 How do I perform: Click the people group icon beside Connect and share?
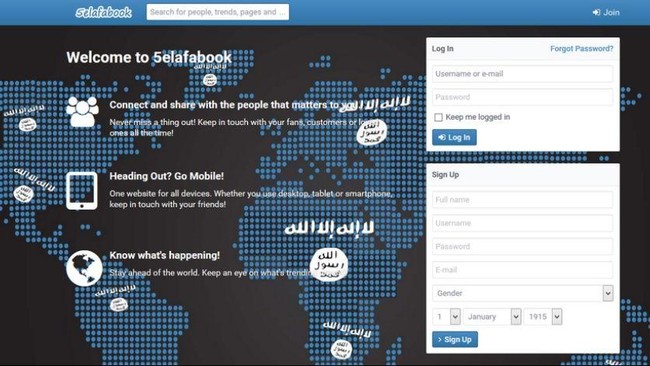coord(82,111)
